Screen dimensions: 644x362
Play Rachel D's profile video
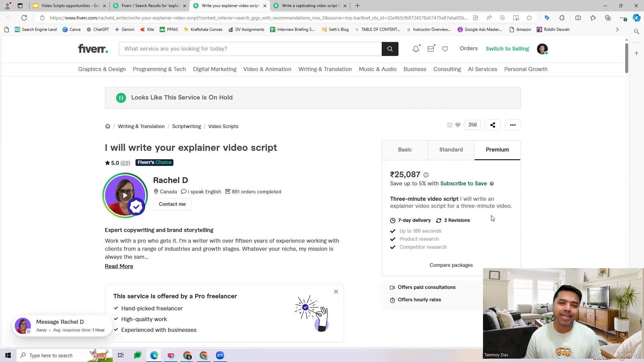[125, 195]
